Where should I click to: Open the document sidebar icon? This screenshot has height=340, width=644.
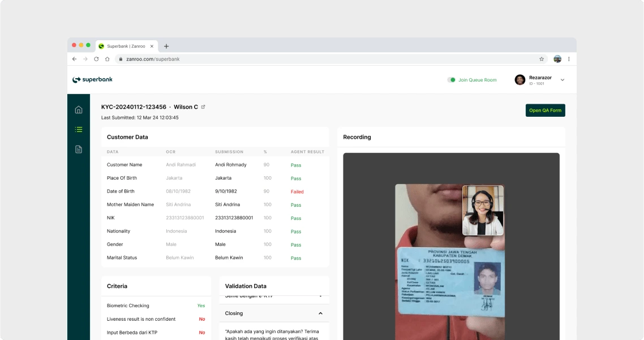point(79,149)
